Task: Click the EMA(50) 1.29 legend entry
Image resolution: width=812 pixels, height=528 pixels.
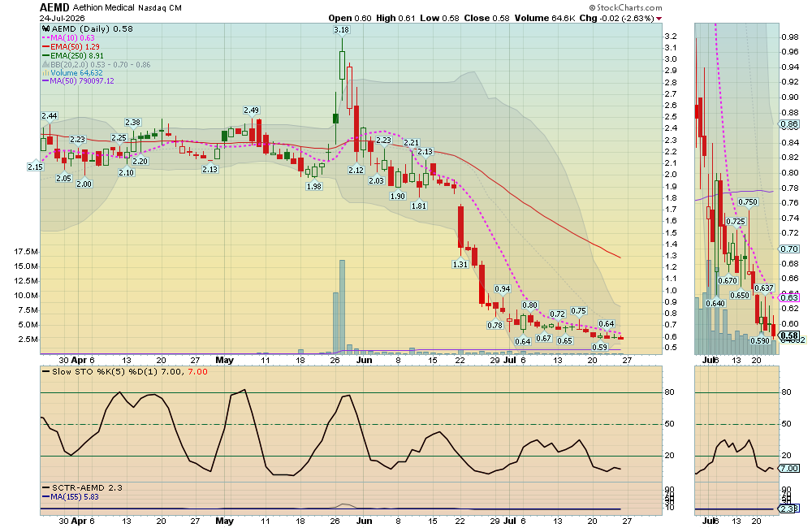Action: click(71, 46)
